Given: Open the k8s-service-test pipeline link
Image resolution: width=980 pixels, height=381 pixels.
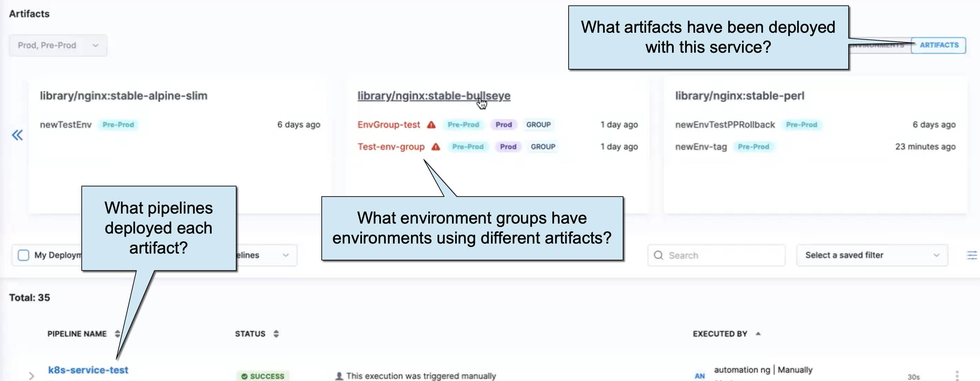Looking at the screenshot, I should (88, 370).
